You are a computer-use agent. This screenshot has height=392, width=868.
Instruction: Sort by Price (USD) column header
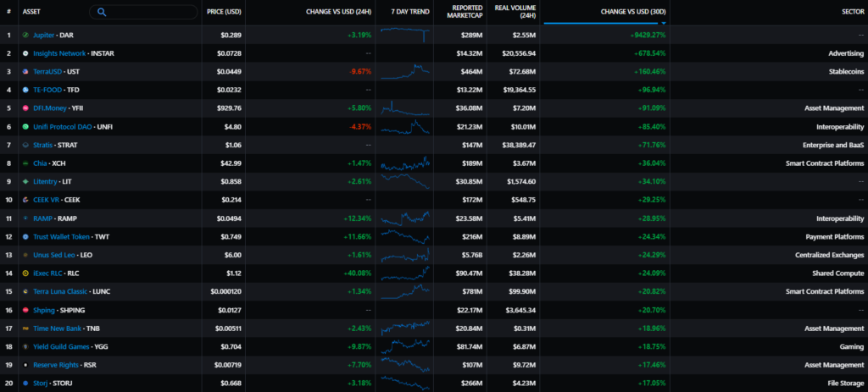pyautogui.click(x=224, y=11)
